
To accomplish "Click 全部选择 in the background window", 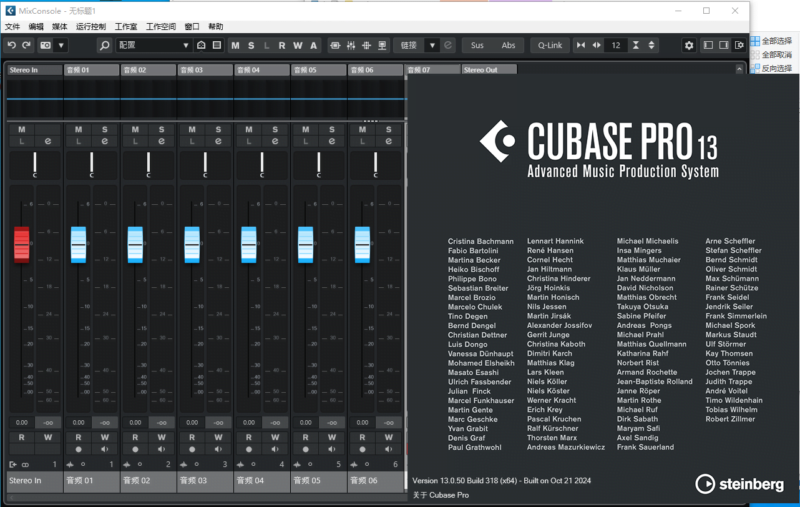I will pyautogui.click(x=772, y=41).
